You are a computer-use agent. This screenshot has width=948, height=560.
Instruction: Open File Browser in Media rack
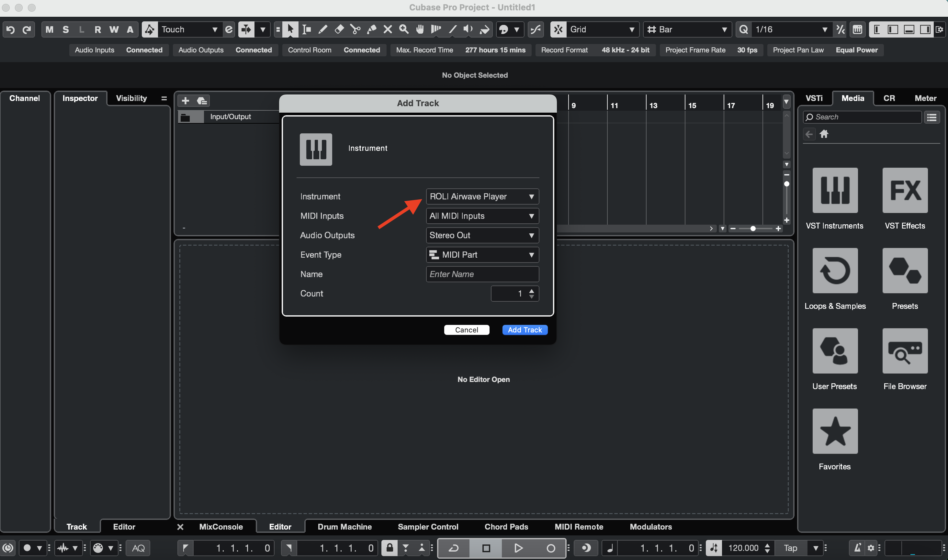click(904, 351)
